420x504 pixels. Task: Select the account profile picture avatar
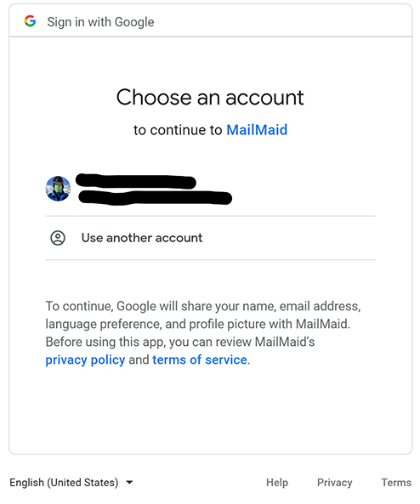58,189
